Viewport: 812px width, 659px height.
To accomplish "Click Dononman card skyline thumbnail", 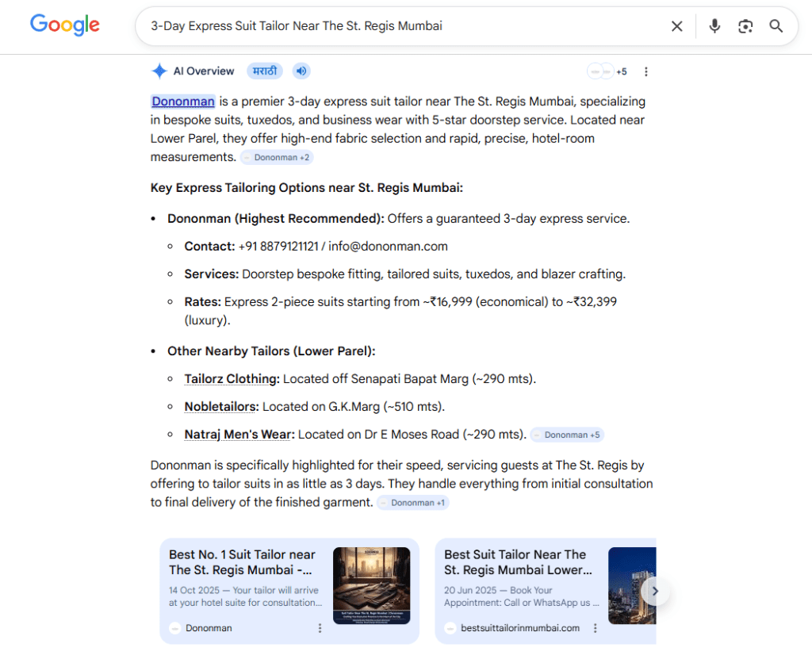I will pyautogui.click(x=371, y=585).
